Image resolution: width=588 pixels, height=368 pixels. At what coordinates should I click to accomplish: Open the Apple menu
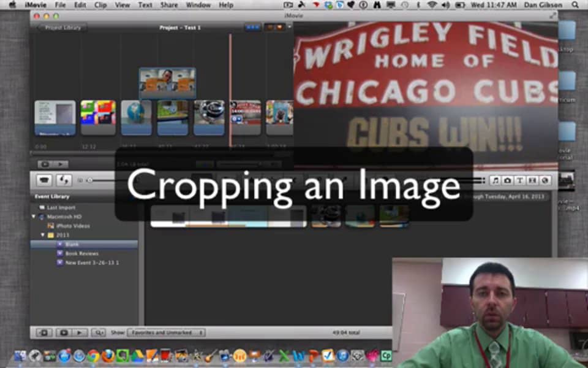[x=12, y=5]
